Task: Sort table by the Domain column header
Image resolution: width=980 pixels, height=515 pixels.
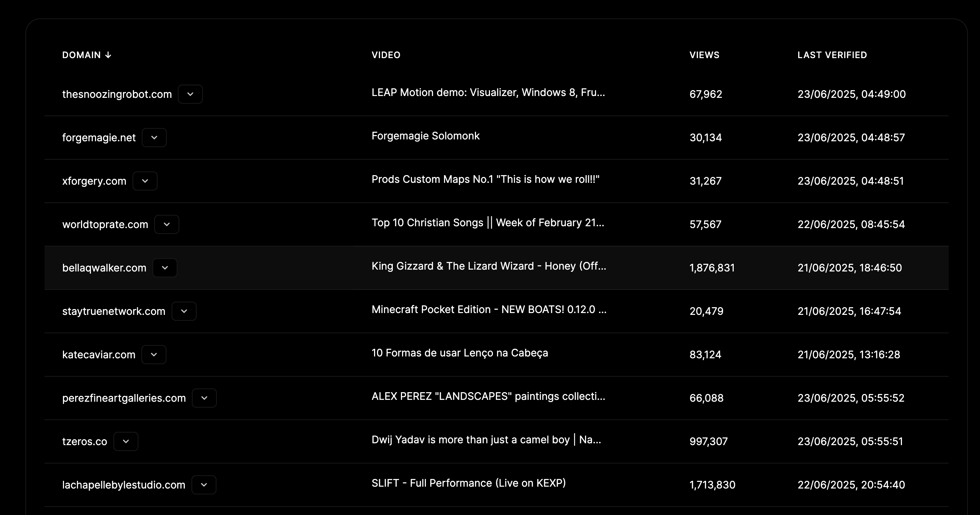Action: pyautogui.click(x=81, y=55)
